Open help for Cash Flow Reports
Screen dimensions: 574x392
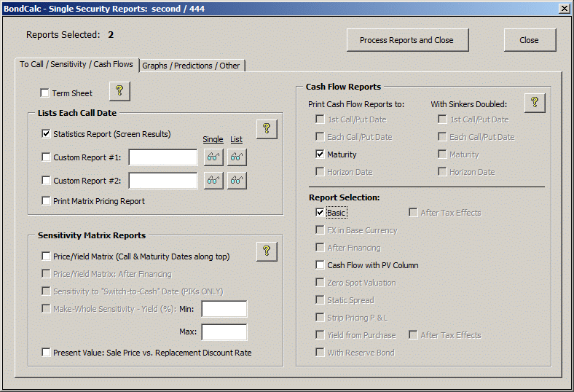(x=535, y=103)
